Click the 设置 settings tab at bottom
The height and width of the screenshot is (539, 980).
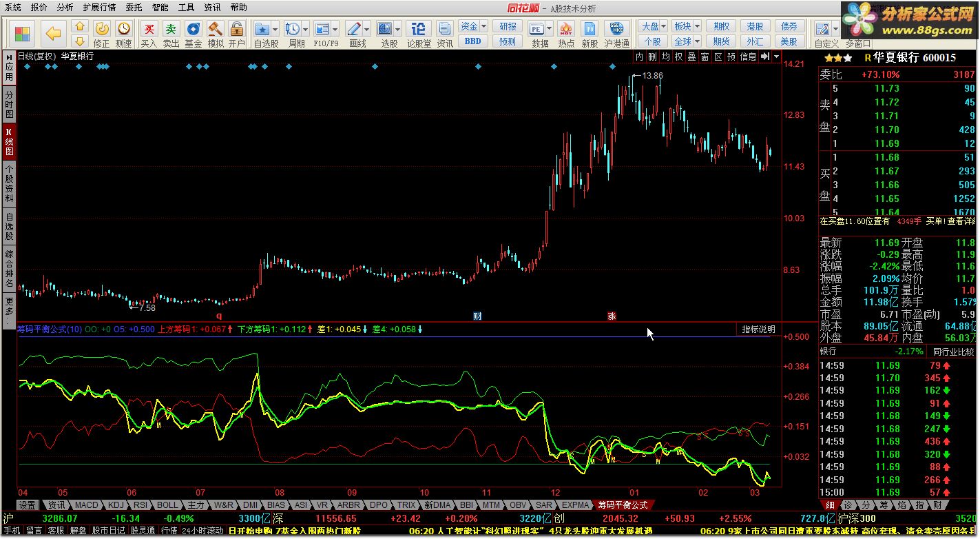pos(27,505)
